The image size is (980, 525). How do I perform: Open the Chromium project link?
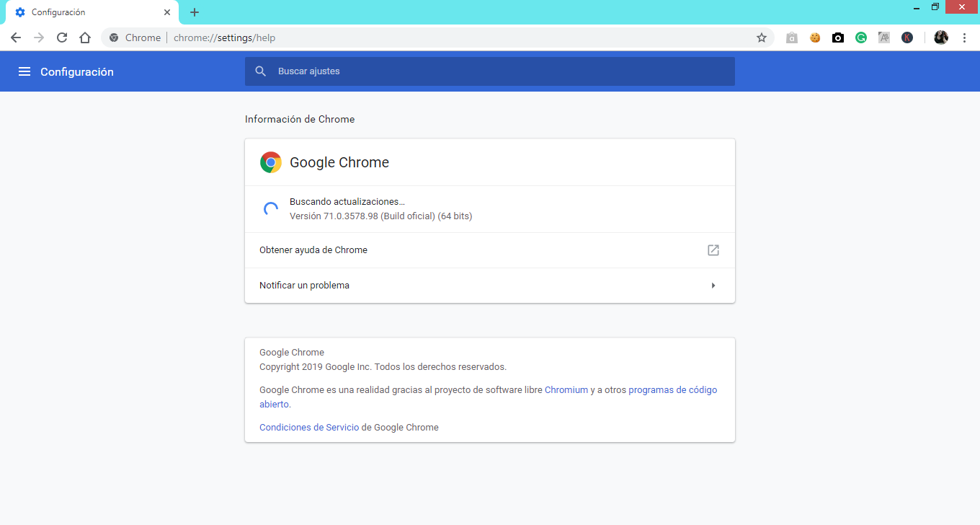pos(566,390)
